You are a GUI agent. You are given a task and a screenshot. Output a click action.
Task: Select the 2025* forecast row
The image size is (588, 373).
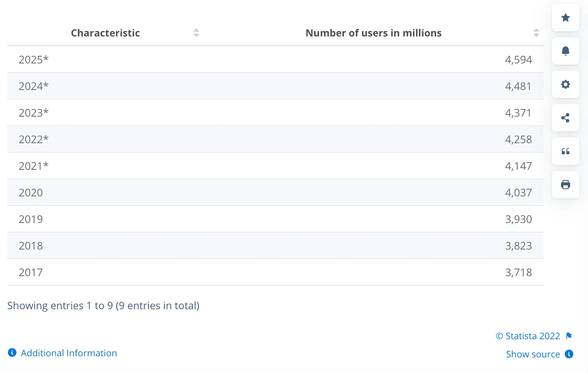(266, 59)
